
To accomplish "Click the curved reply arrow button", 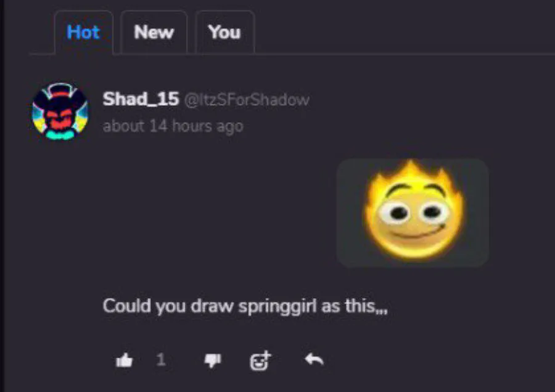I will [314, 359].
